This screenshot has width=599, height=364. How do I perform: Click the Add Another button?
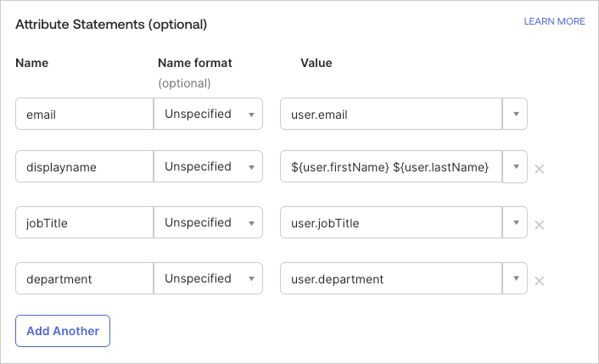pyautogui.click(x=63, y=331)
